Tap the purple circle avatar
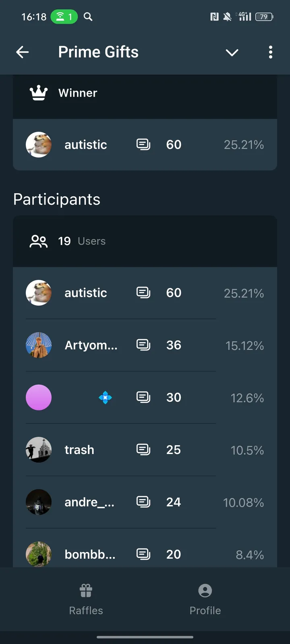Viewport: 290px width, 644px height. click(x=39, y=397)
